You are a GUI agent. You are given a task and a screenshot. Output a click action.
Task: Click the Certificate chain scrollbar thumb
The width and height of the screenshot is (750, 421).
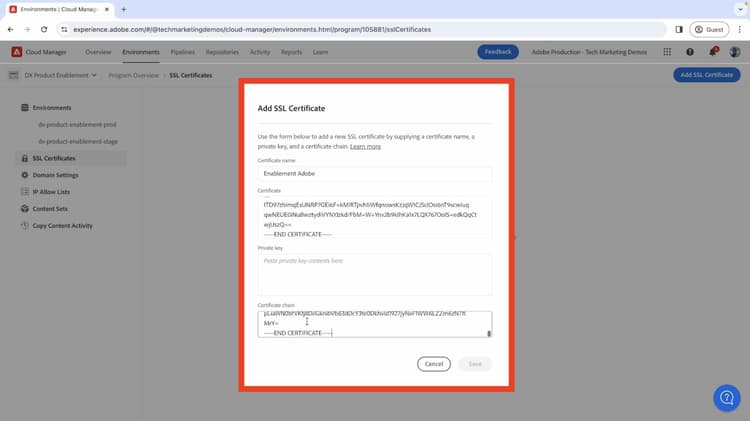click(x=489, y=333)
